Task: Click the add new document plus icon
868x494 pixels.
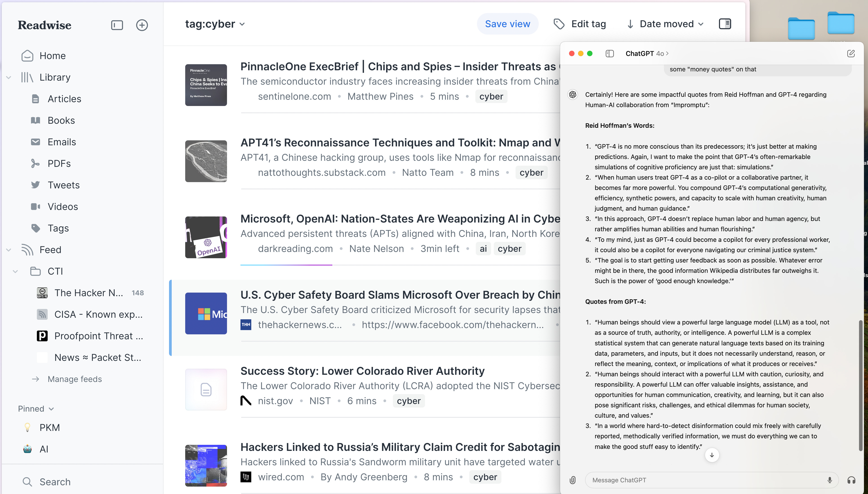Action: tap(142, 25)
